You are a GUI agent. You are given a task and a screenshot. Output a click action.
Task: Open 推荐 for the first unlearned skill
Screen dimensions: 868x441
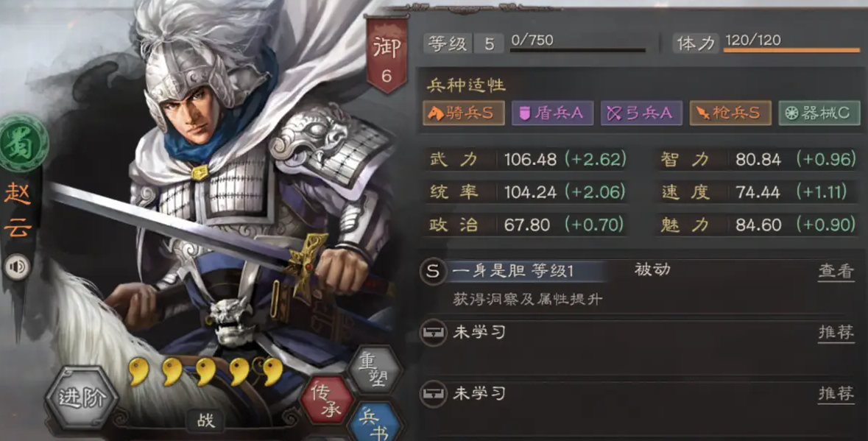click(836, 333)
